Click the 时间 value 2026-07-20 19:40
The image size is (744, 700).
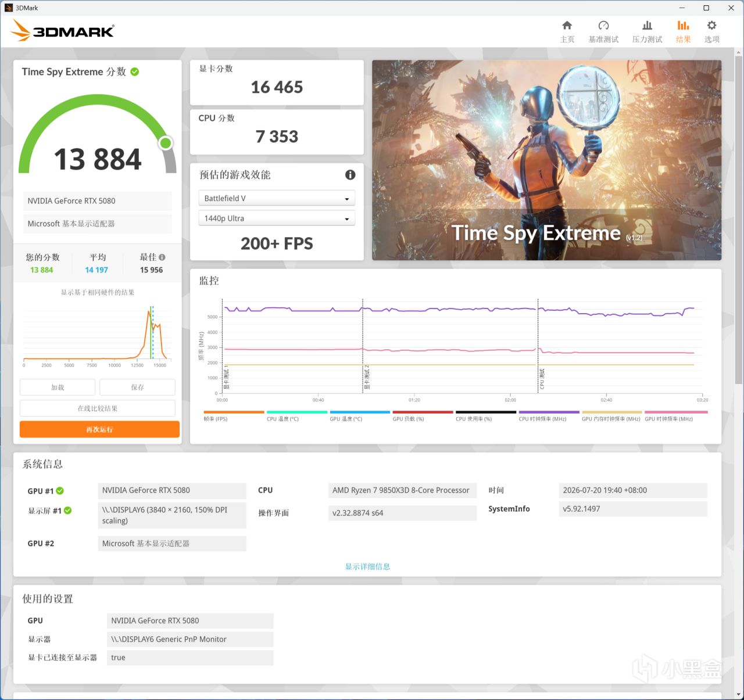633,490
